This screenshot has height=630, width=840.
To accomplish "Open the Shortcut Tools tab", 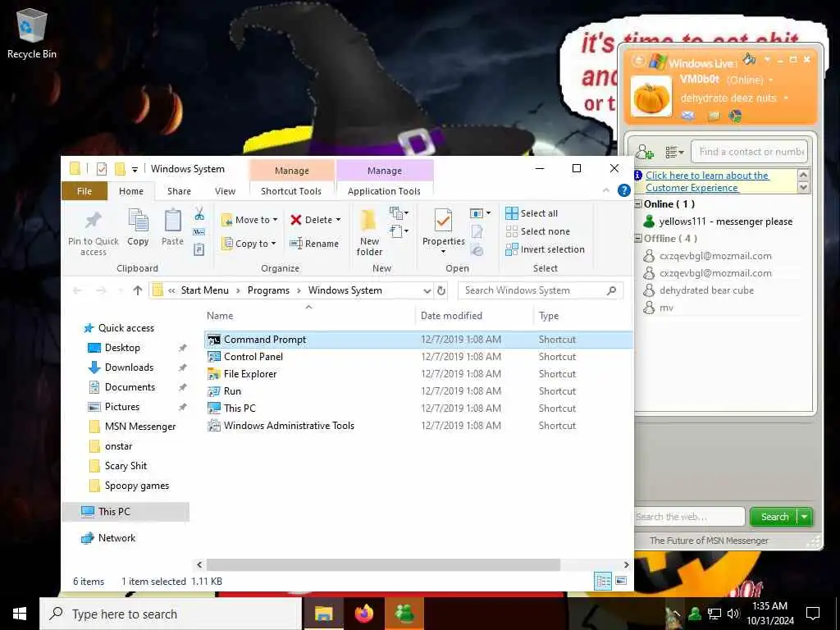I will [291, 191].
